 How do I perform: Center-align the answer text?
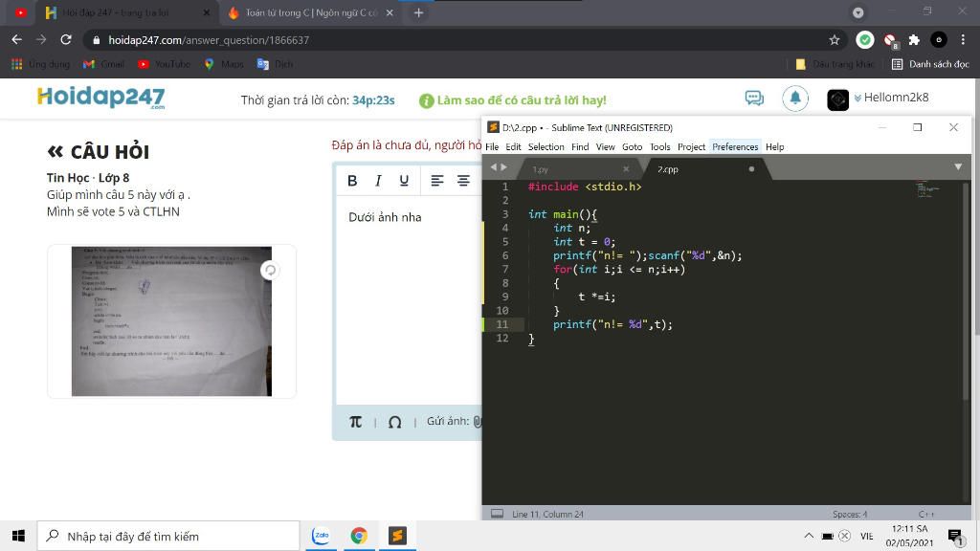(463, 181)
